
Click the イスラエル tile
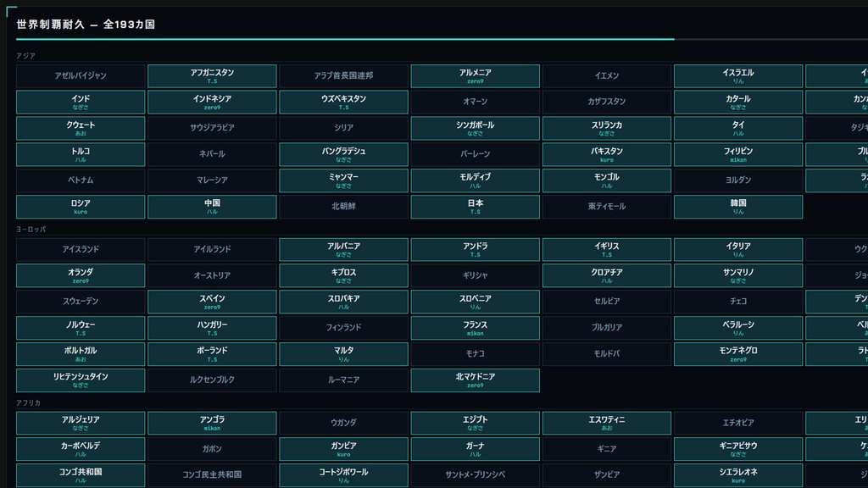click(738, 75)
